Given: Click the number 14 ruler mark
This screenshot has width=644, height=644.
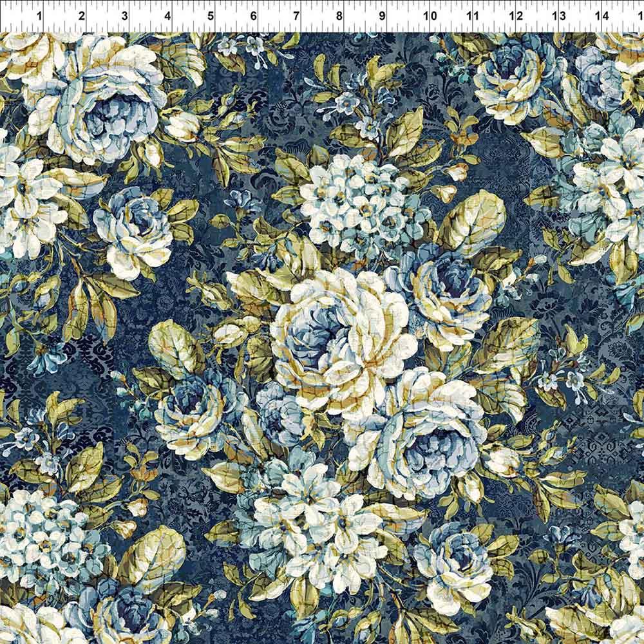Looking at the screenshot, I should (601, 16).
